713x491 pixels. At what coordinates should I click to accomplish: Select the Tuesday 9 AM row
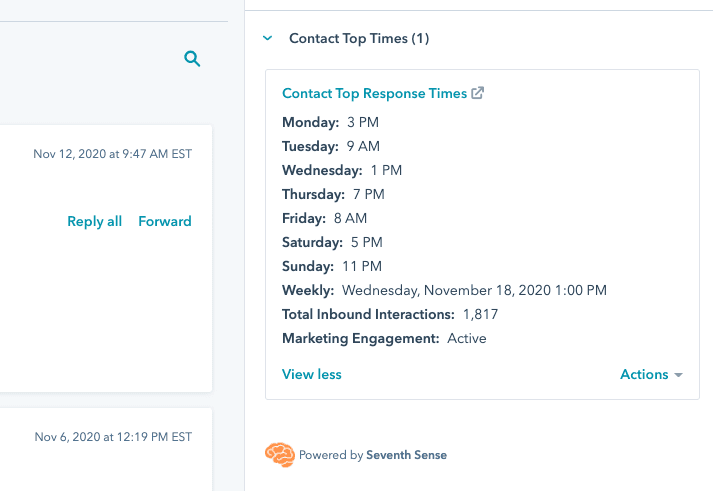pyautogui.click(x=331, y=146)
